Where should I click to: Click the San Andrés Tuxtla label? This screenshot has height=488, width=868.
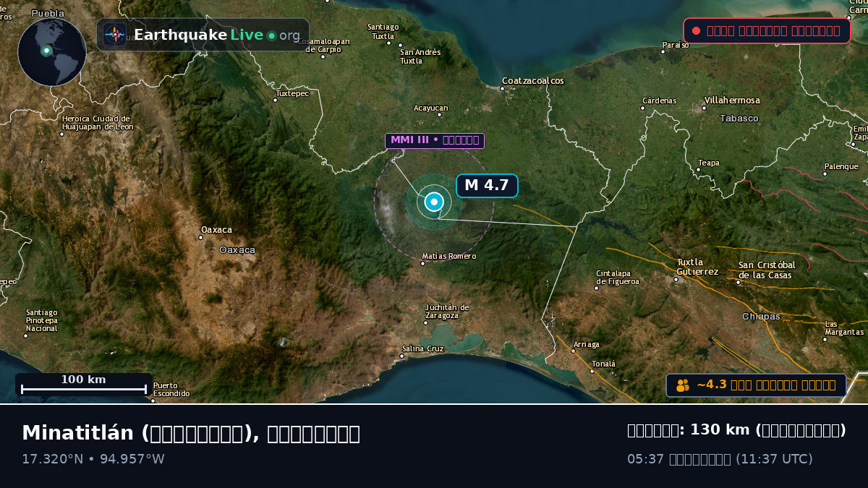point(420,56)
